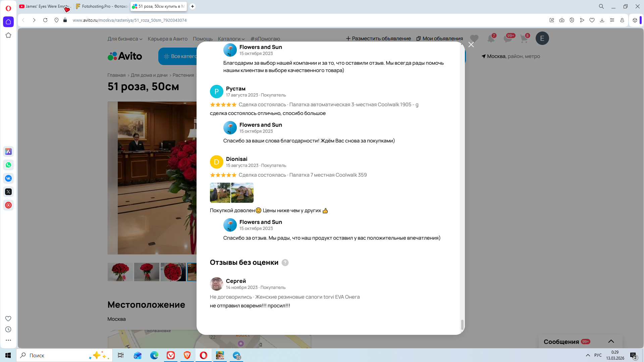Open Telegram from Windows taskbar

236,356
